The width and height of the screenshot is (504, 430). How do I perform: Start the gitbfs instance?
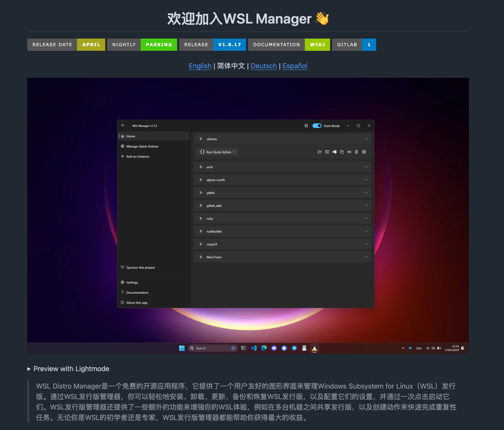[x=201, y=193]
